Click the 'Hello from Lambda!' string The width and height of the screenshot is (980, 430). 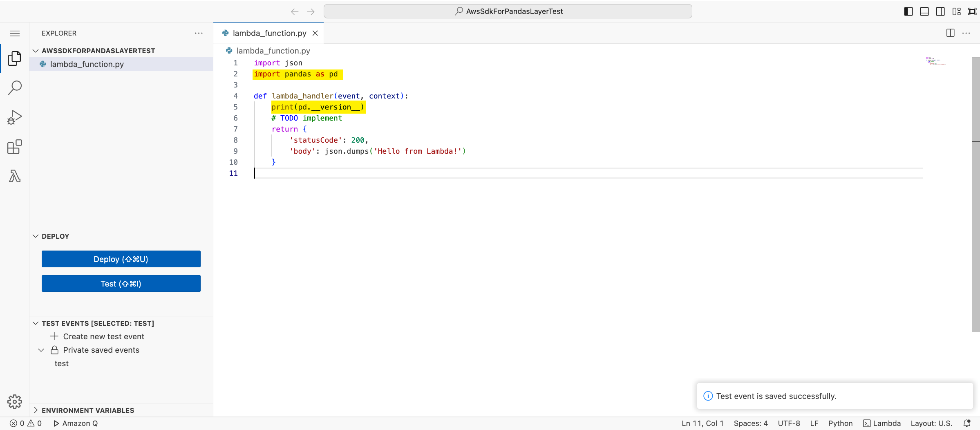click(x=418, y=151)
